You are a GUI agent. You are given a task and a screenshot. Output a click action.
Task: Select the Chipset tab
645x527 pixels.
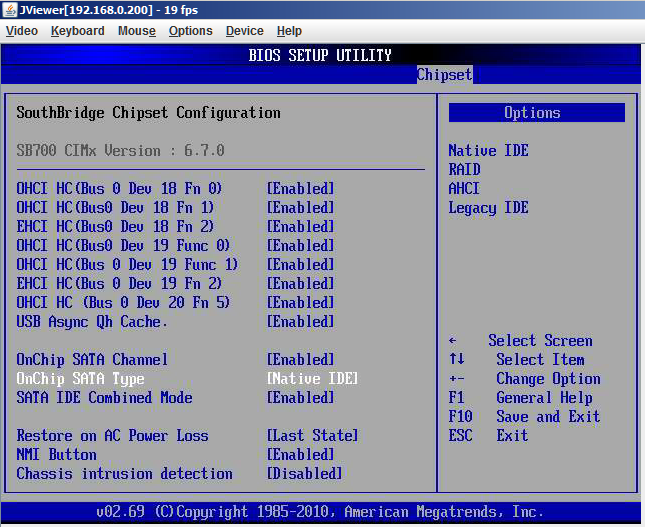pyautogui.click(x=444, y=75)
